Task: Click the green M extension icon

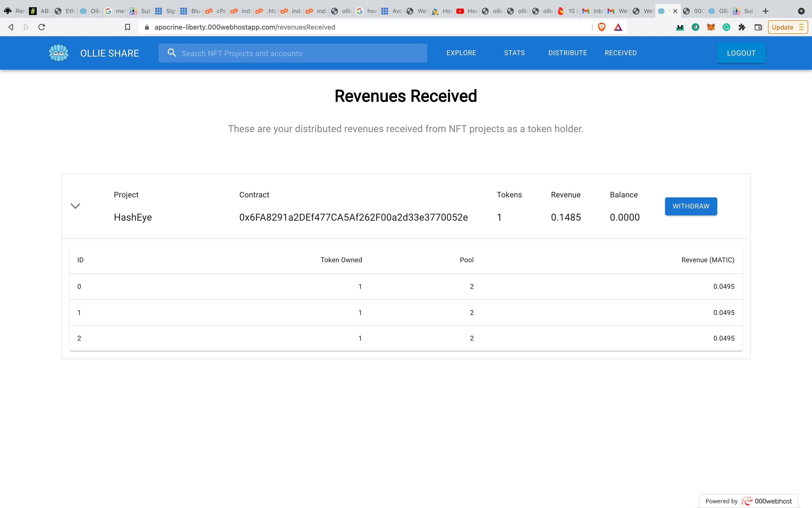Action: [680, 27]
